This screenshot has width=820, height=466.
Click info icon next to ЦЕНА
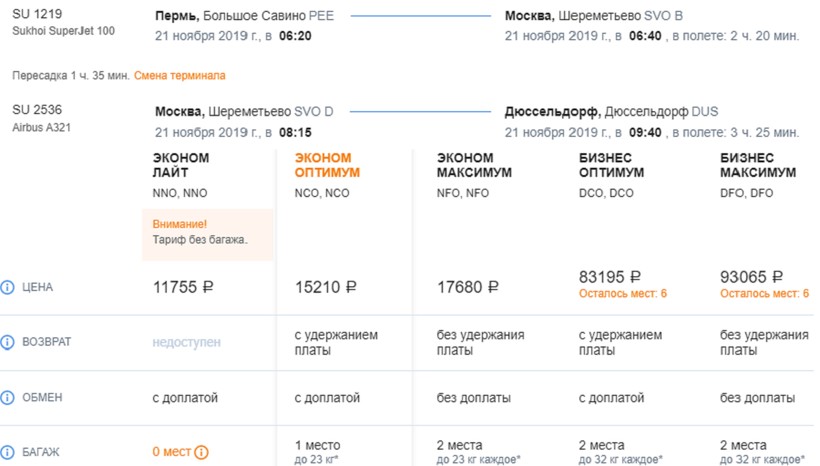[x=8, y=288]
